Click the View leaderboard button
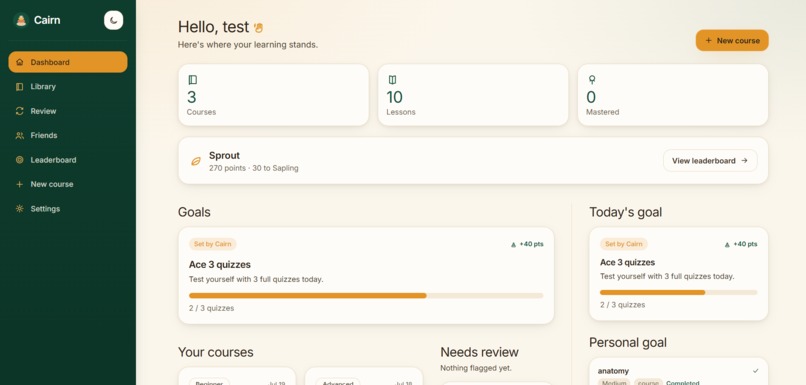Viewport: 806px width, 385px height. coord(710,160)
